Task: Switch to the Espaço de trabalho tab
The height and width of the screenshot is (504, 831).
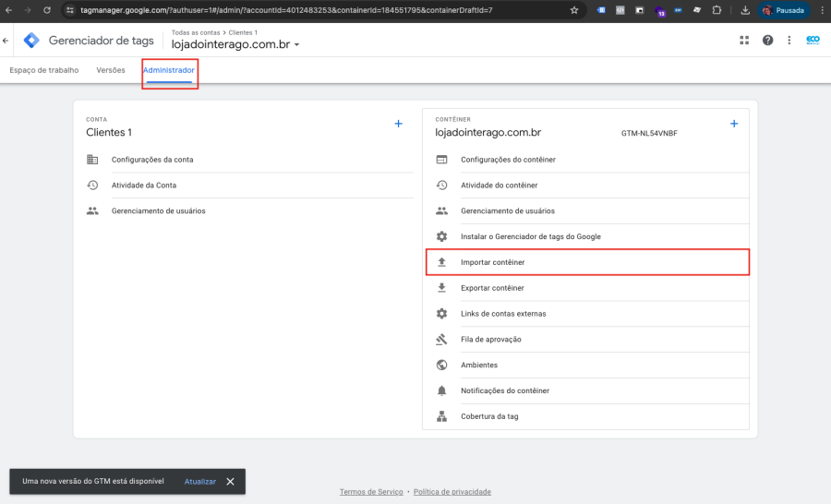Action: click(x=44, y=70)
